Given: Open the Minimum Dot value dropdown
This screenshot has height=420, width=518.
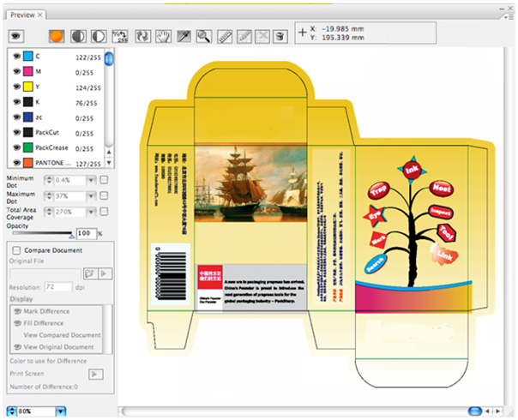Looking at the screenshot, I should 89,180.
